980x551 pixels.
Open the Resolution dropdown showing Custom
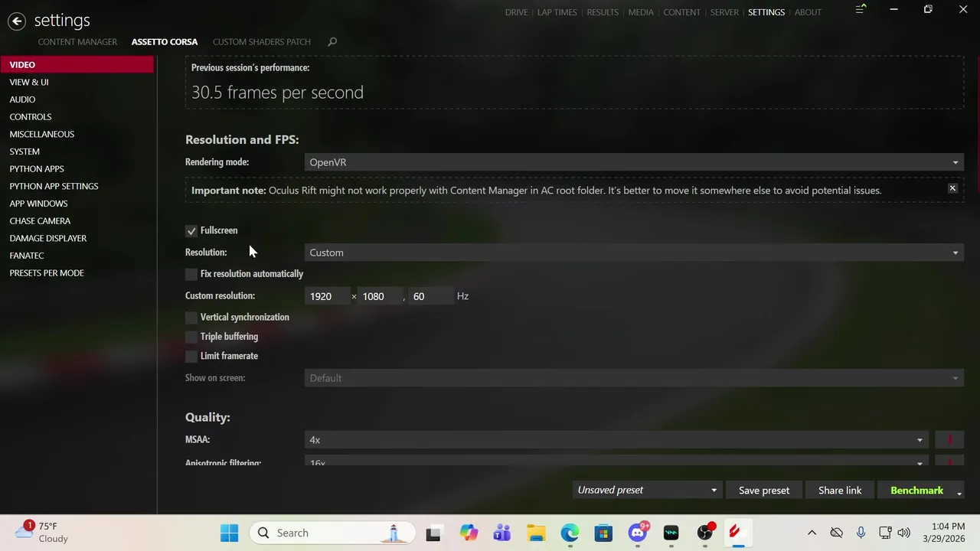(634, 253)
